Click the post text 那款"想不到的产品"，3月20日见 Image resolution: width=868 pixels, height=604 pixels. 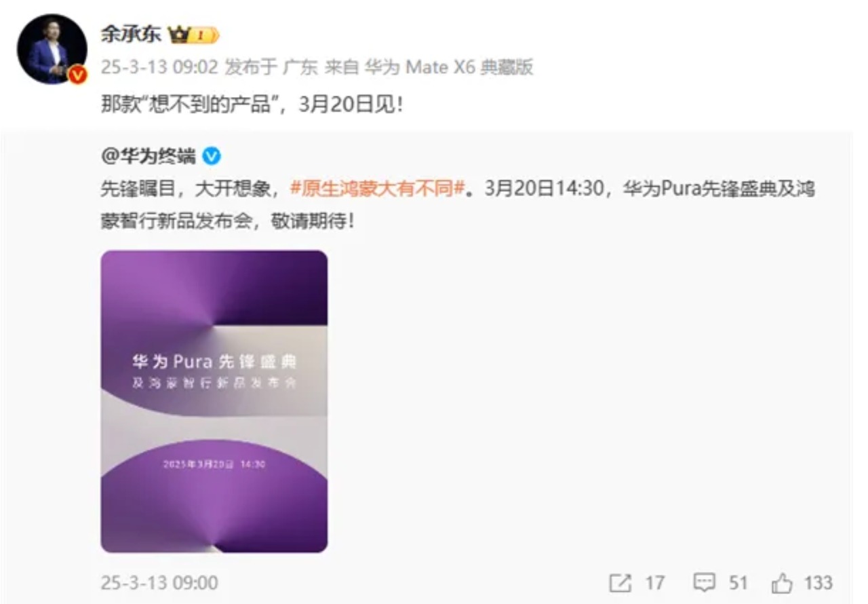252,107
